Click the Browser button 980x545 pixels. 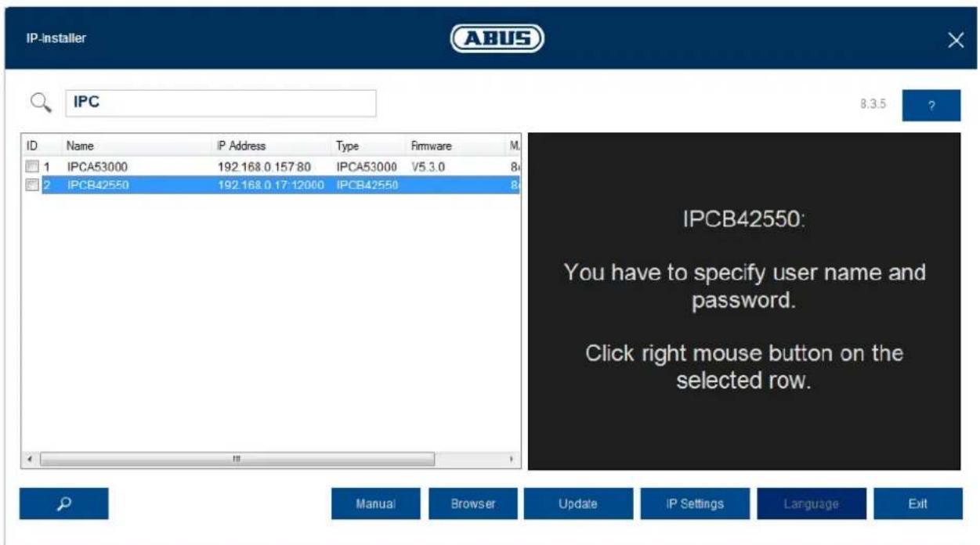(x=473, y=503)
